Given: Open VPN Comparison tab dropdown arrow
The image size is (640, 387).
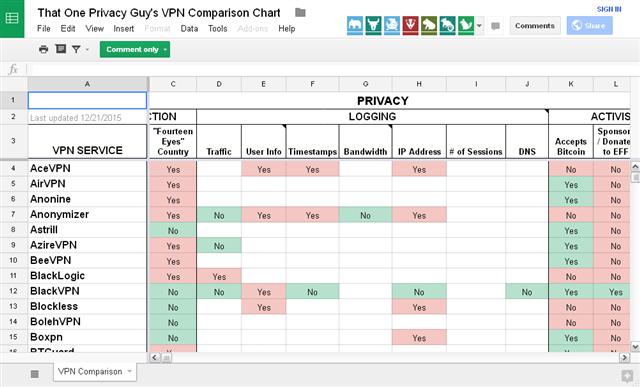Looking at the screenshot, I should [129, 371].
